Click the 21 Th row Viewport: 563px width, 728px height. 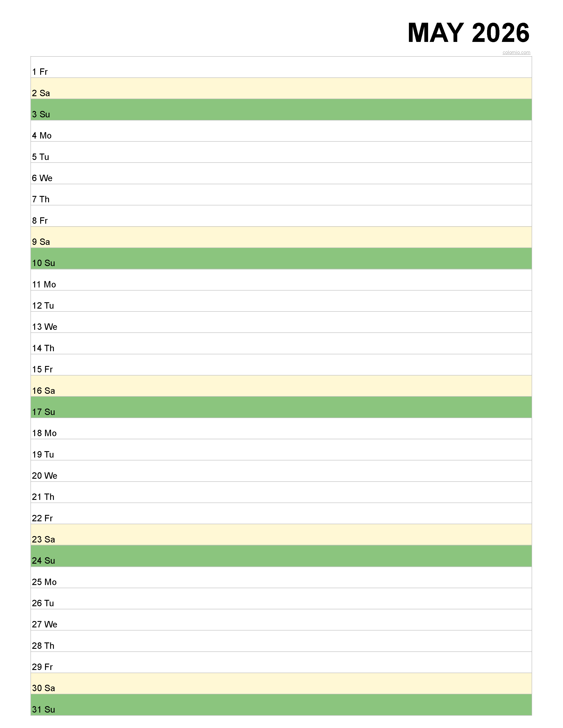281,492
